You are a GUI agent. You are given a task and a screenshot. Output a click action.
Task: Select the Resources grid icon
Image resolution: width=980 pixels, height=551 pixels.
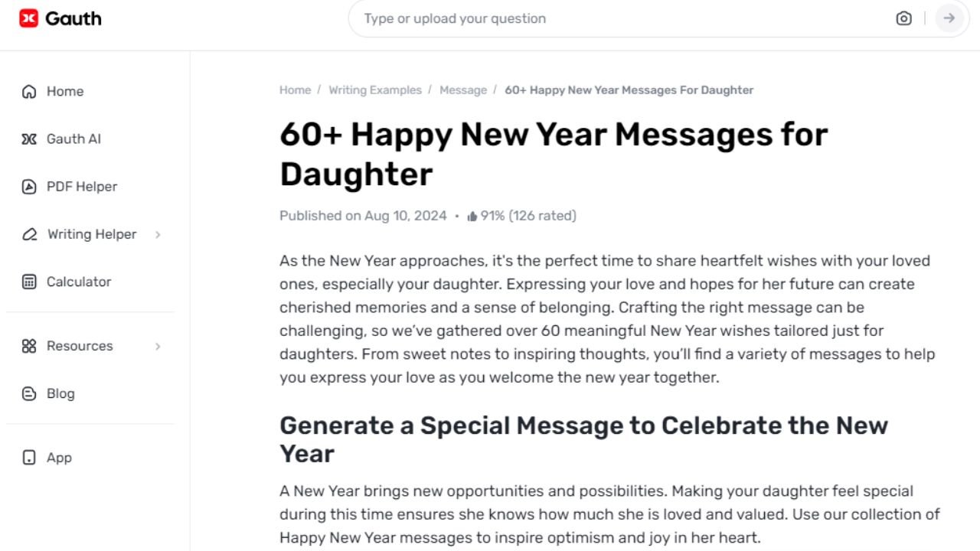click(28, 346)
